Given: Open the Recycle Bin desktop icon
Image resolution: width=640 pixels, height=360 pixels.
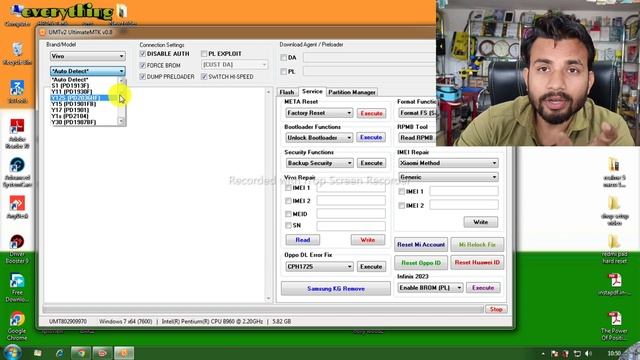Looking at the screenshot, I should (x=17, y=53).
